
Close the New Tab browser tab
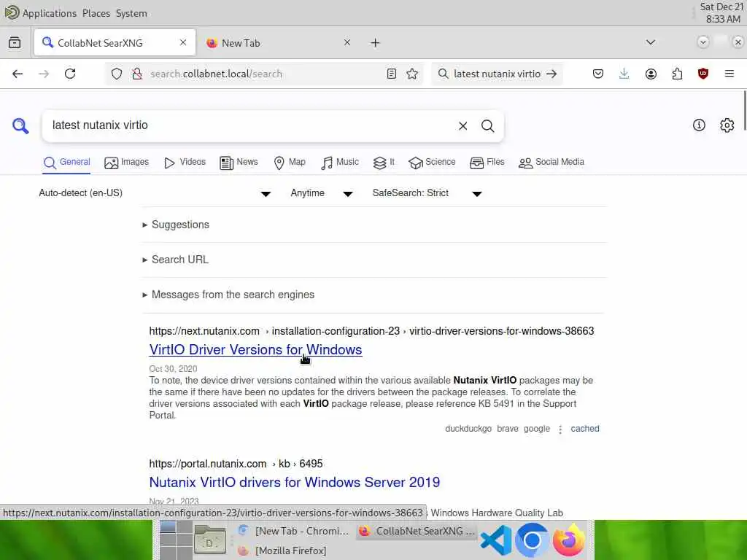347,42
